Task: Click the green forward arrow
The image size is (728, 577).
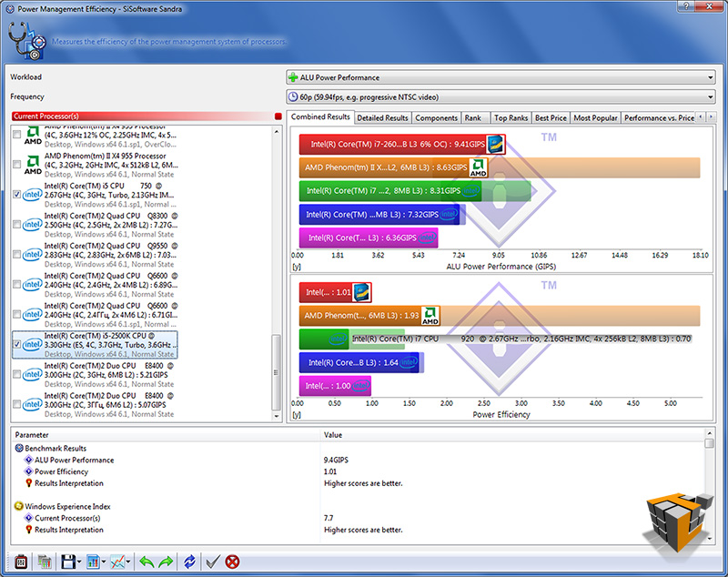Action: coord(166,562)
